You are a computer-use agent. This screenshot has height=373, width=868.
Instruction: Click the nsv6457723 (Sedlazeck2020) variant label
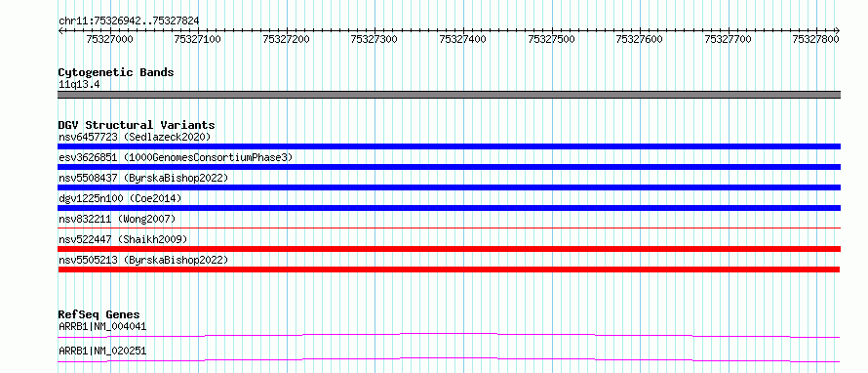coord(135,137)
